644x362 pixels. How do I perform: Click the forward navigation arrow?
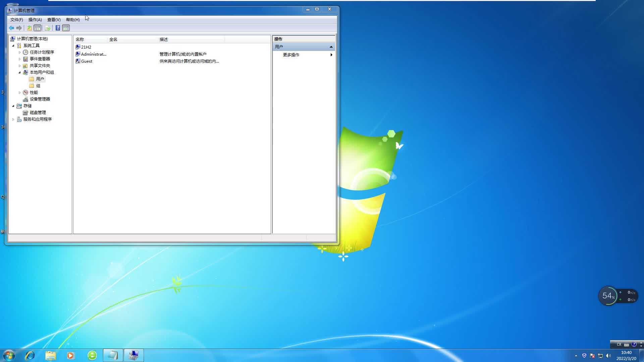click(19, 28)
